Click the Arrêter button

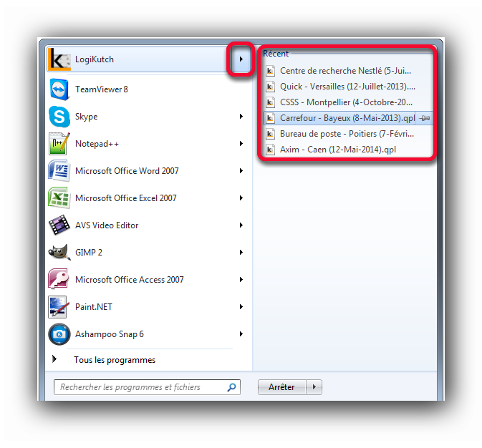(281, 387)
